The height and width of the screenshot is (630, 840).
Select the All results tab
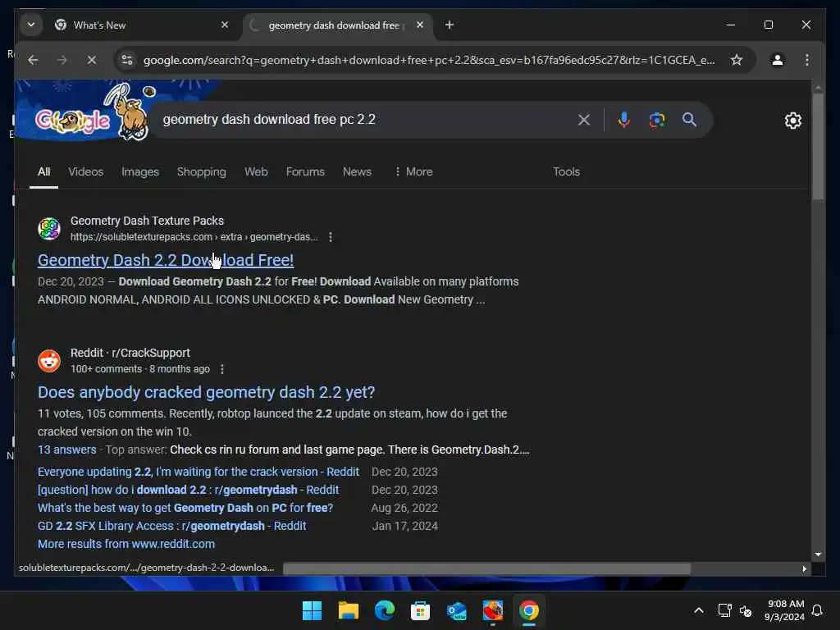pos(44,172)
